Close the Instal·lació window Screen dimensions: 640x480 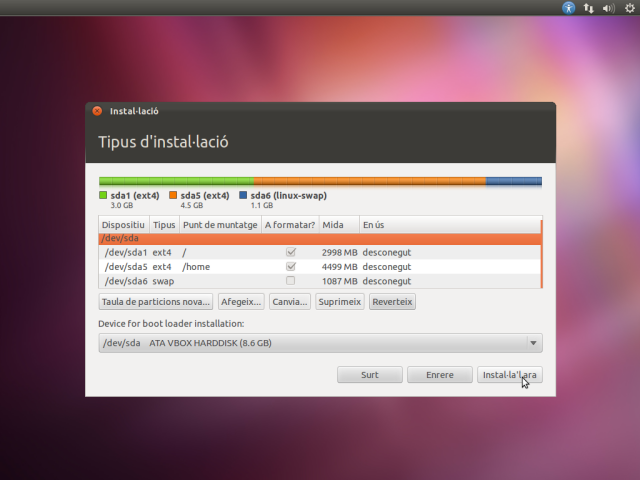(x=97, y=111)
